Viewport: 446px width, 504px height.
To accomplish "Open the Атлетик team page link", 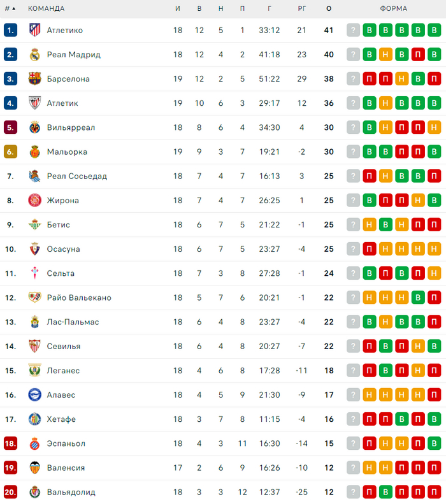I will (x=62, y=103).
